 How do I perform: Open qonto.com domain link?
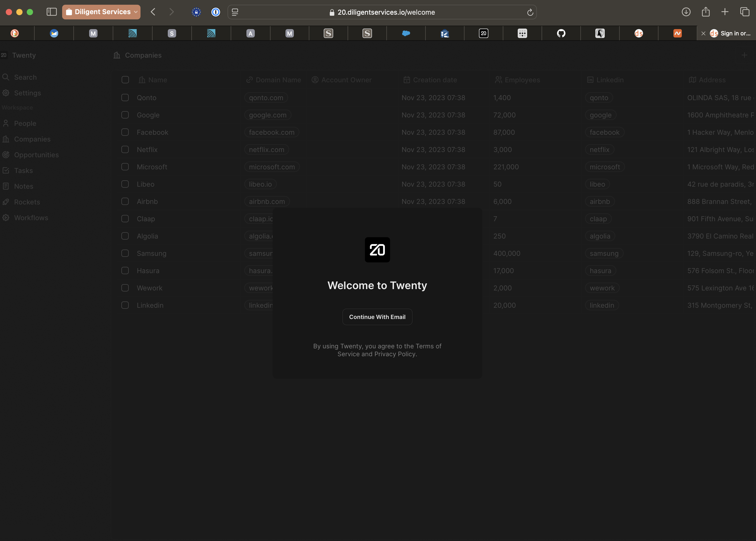point(266,98)
